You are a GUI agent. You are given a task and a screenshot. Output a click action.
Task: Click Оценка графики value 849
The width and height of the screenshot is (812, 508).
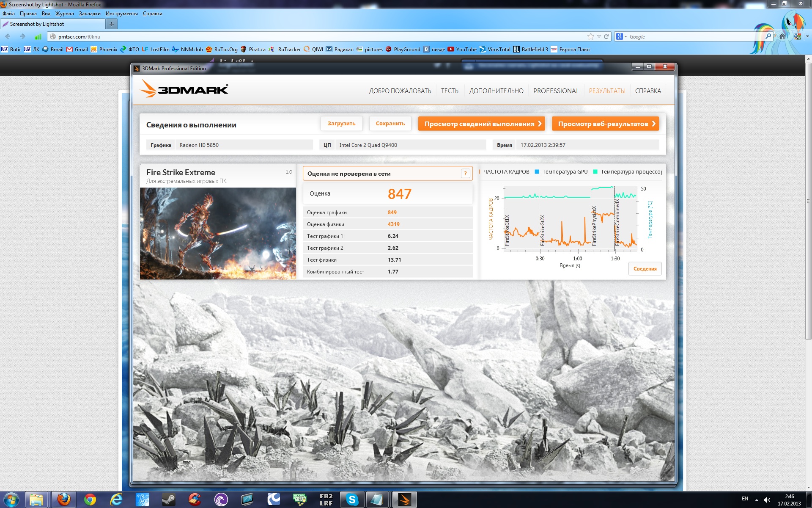point(392,213)
